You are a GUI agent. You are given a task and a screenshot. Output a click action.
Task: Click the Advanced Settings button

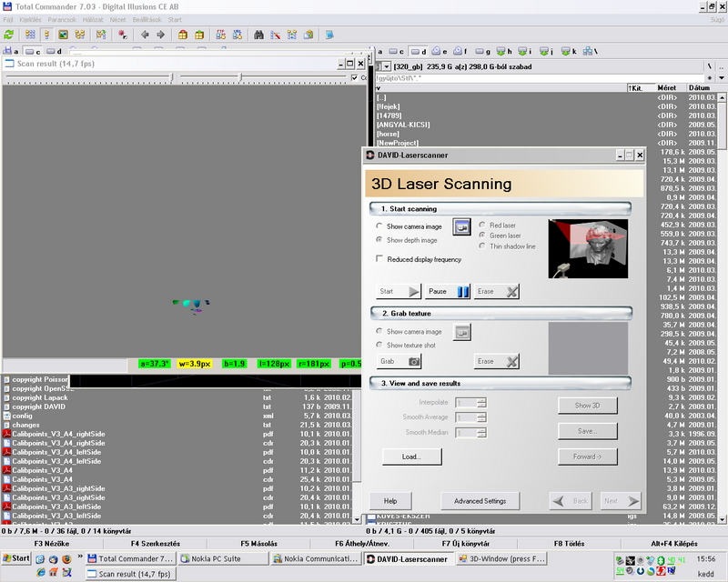point(480,501)
